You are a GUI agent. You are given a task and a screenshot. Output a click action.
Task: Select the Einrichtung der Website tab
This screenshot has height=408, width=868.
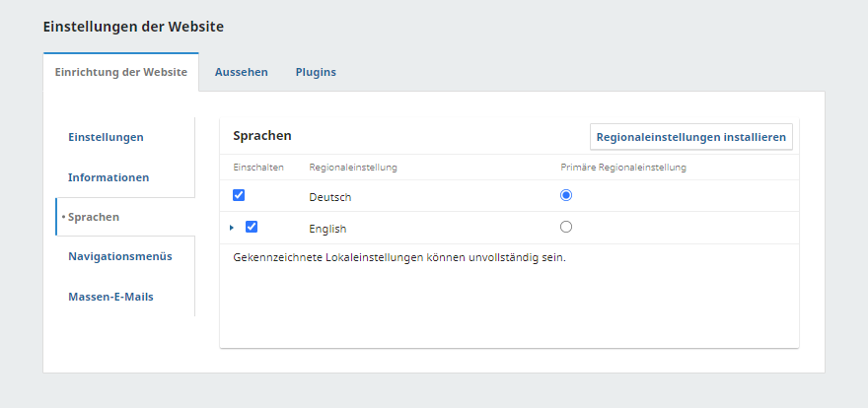point(120,72)
